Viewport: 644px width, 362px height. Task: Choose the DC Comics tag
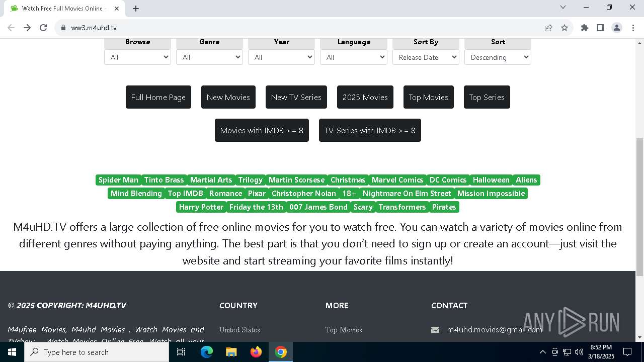click(448, 180)
